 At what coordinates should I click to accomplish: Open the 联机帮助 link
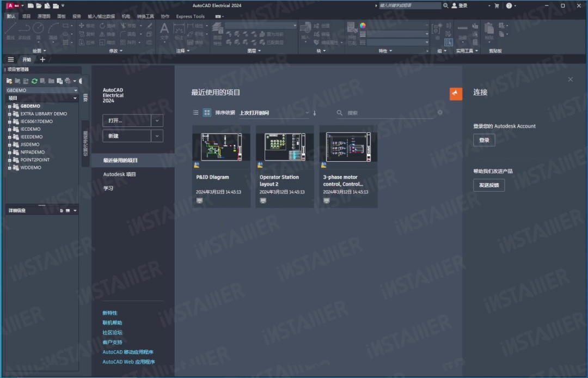pyautogui.click(x=113, y=323)
